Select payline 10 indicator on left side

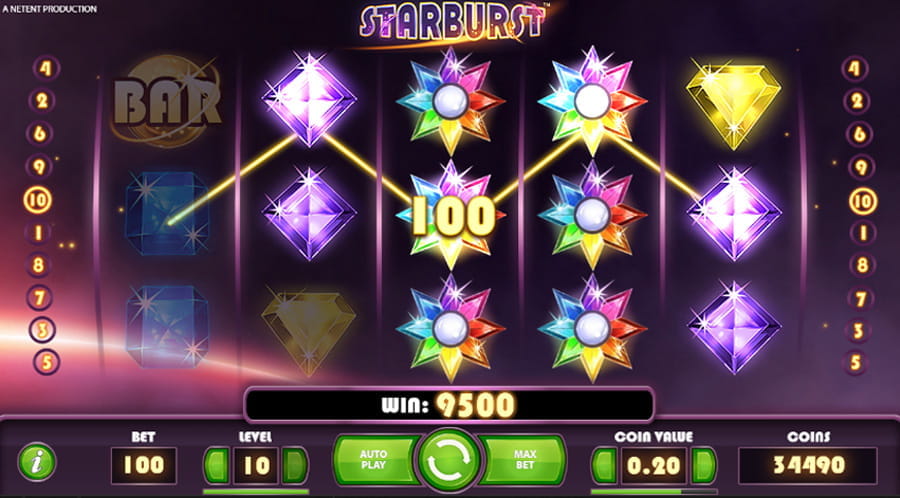38,201
